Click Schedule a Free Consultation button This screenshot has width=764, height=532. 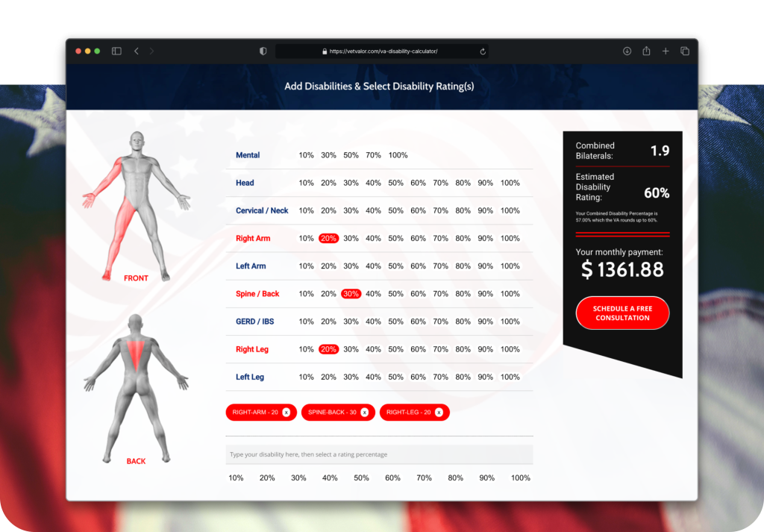tap(622, 313)
